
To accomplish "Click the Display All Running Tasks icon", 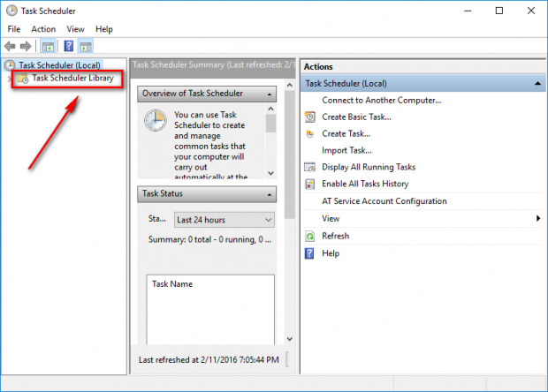I will pyautogui.click(x=309, y=167).
